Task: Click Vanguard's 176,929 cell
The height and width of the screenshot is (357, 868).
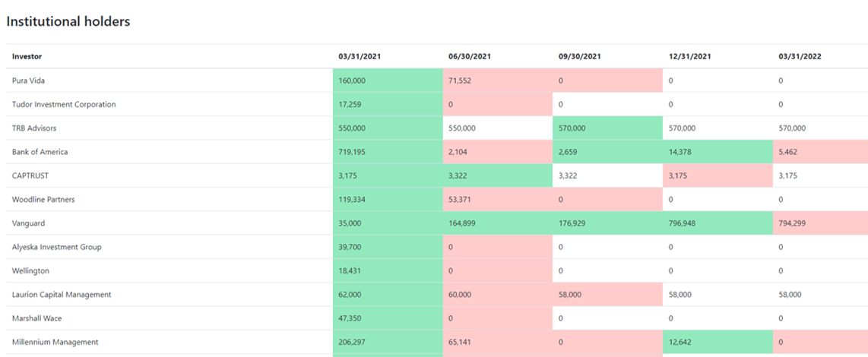Action: (607, 223)
